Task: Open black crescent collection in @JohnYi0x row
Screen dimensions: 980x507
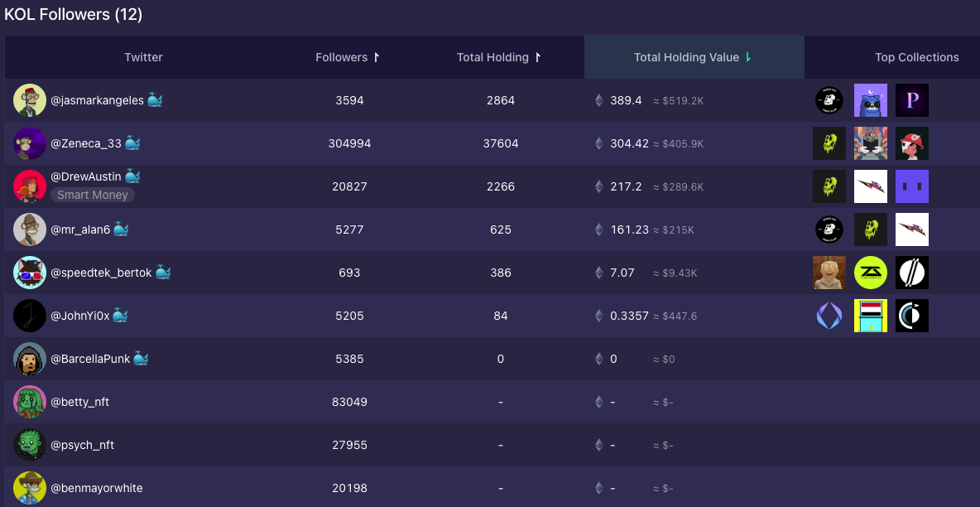Action: click(x=912, y=316)
